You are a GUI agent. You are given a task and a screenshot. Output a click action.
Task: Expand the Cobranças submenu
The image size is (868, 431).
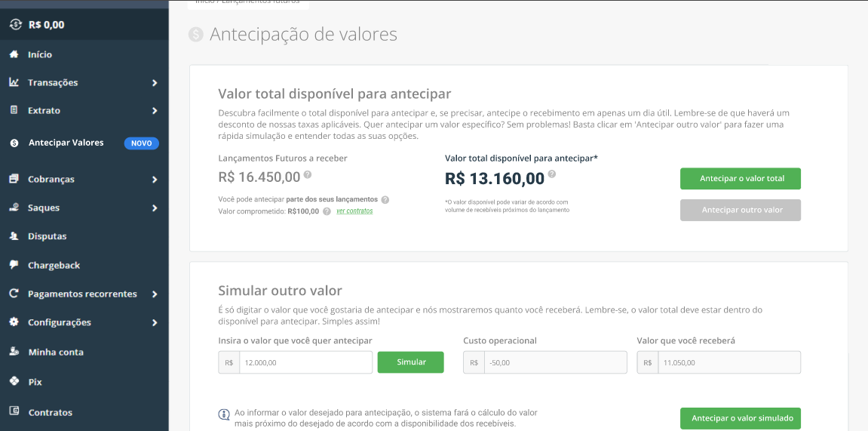[155, 180]
